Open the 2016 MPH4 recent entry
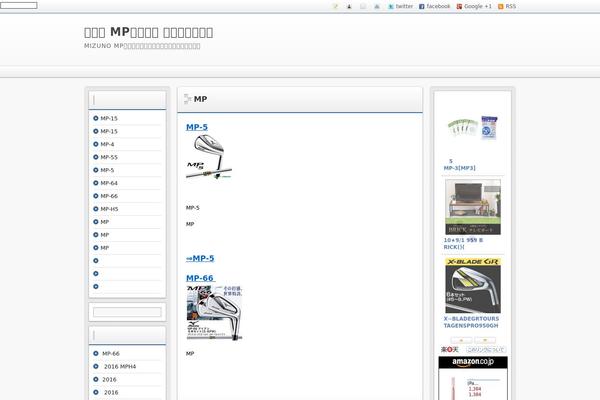The width and height of the screenshot is (600, 400). tap(120, 367)
